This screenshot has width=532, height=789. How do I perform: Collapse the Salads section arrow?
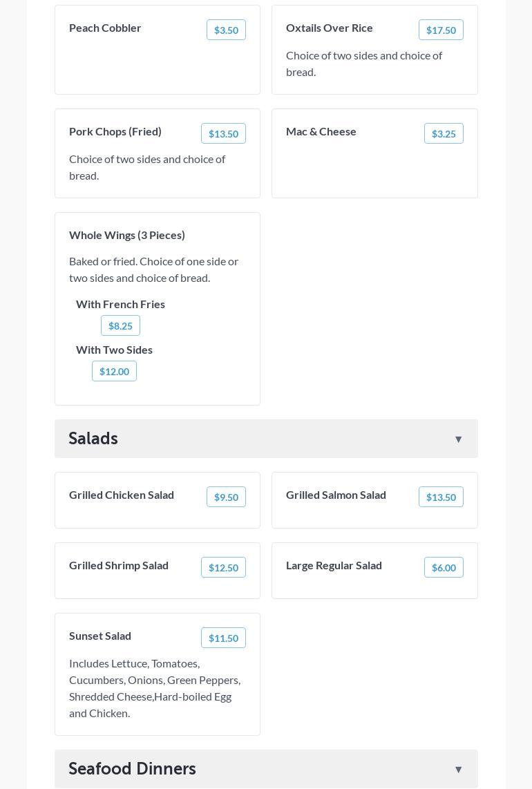click(458, 439)
